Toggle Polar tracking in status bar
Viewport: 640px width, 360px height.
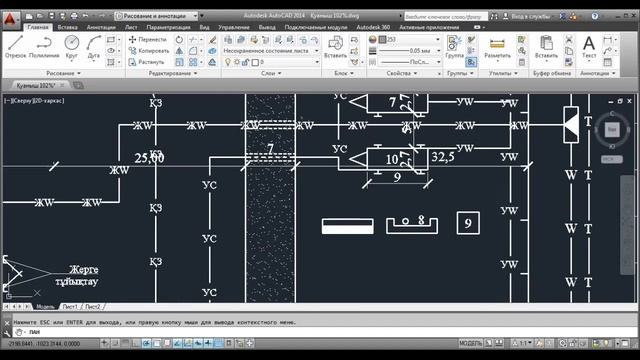[x=146, y=344]
